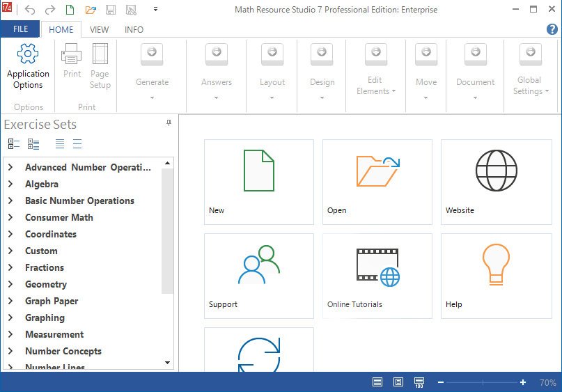562x392 pixels.
Task: Open the Generate ribbon dropdown
Action: 152,72
